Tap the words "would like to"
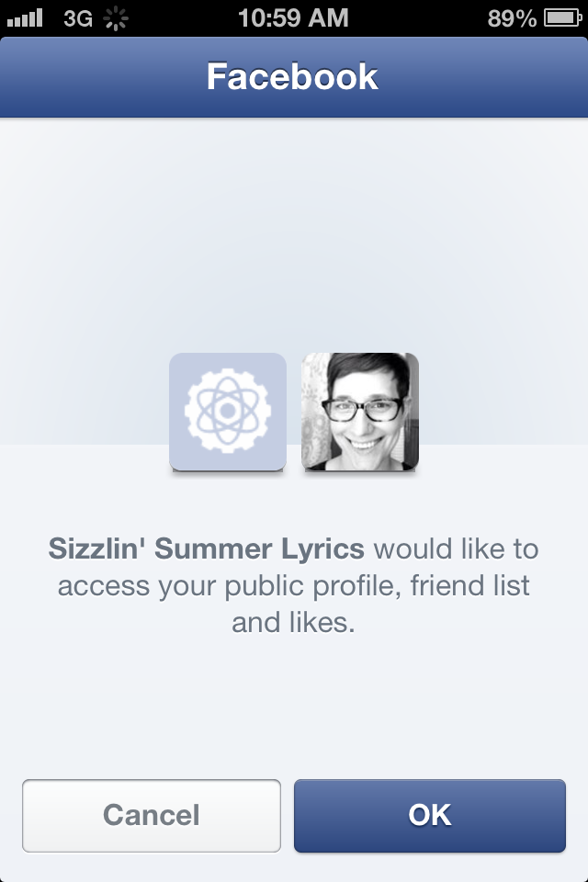 [x=457, y=549]
